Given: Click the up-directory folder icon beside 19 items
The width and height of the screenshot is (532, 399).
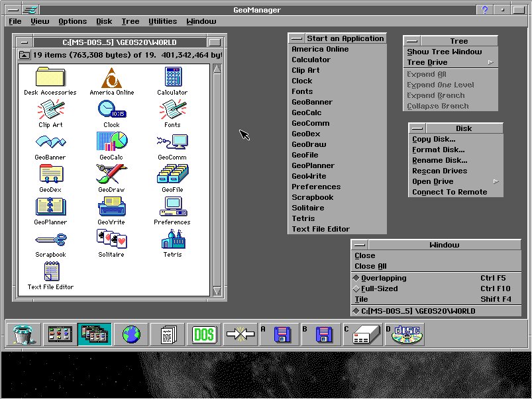Looking at the screenshot, I should click(x=24, y=54).
